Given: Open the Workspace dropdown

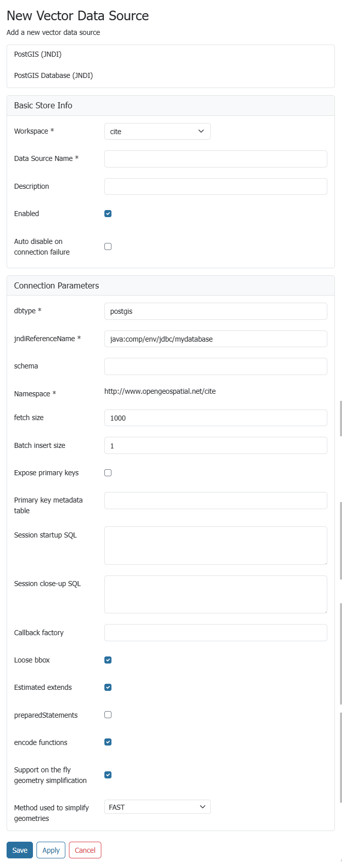Looking at the screenshot, I should coord(157,132).
